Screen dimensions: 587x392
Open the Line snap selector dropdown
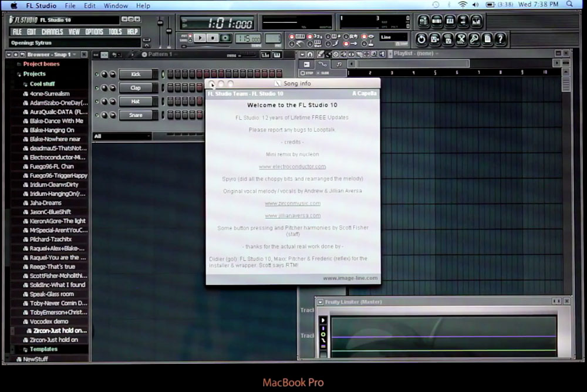[x=394, y=37]
